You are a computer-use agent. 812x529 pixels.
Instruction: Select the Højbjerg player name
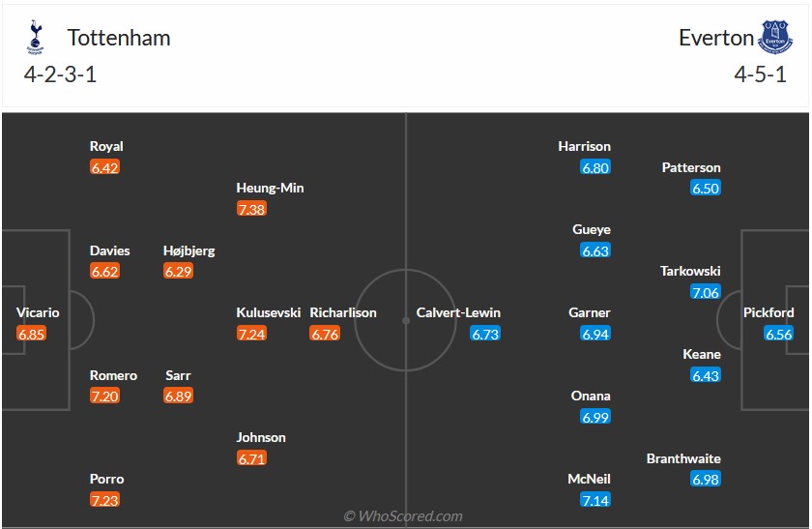(189, 250)
